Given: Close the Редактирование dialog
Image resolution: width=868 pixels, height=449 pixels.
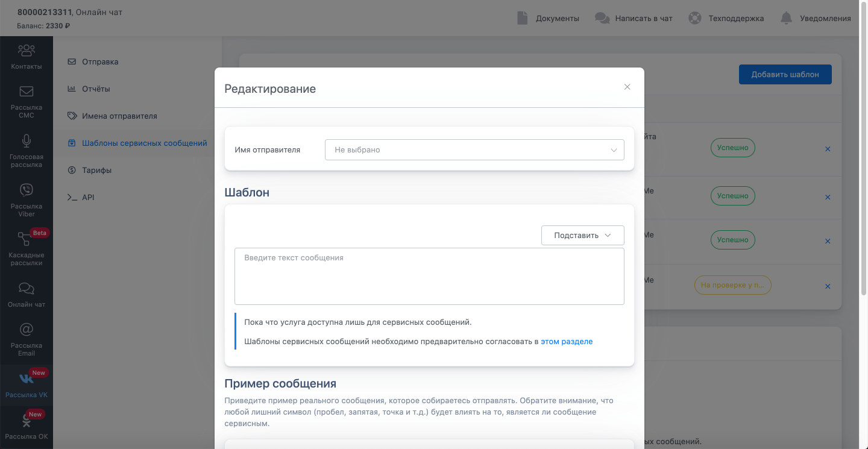Looking at the screenshot, I should coord(627,87).
